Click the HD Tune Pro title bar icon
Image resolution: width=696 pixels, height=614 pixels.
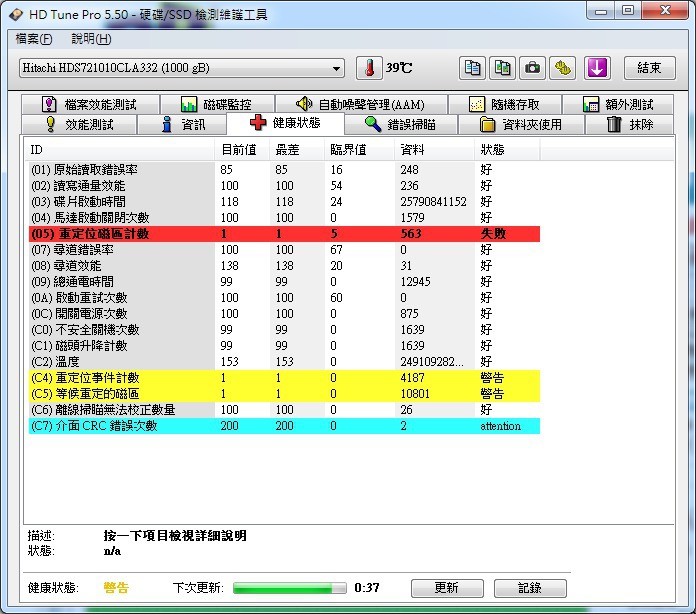click(x=16, y=15)
